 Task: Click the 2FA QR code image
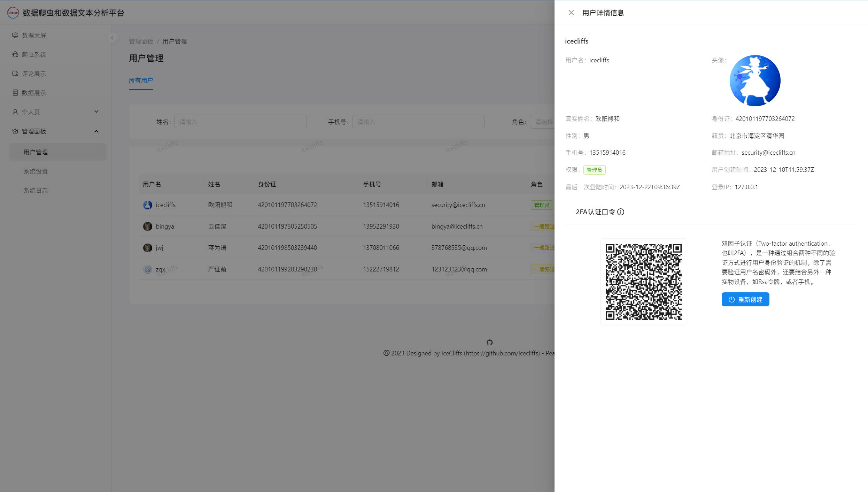643,282
